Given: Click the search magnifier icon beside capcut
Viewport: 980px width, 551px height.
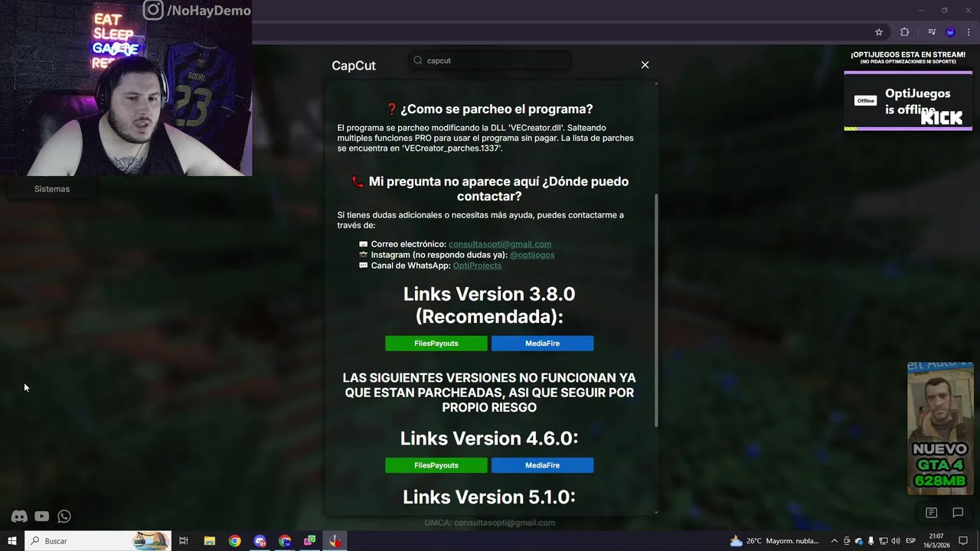Looking at the screenshot, I should pyautogui.click(x=418, y=60).
